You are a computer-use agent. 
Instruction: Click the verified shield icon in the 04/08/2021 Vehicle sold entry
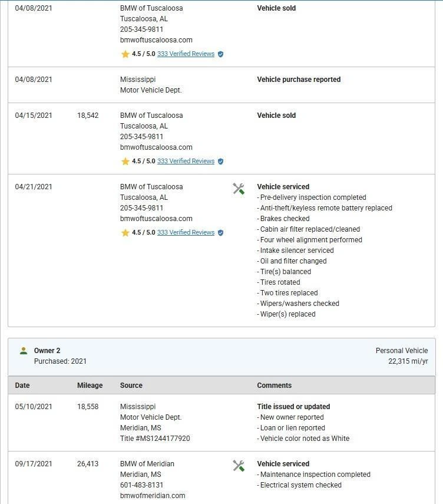tap(221, 54)
